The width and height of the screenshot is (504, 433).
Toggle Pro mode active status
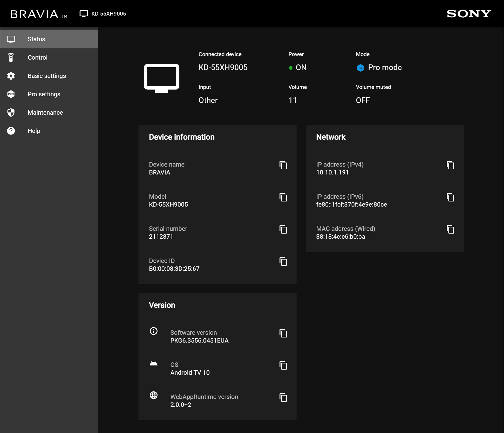(361, 67)
